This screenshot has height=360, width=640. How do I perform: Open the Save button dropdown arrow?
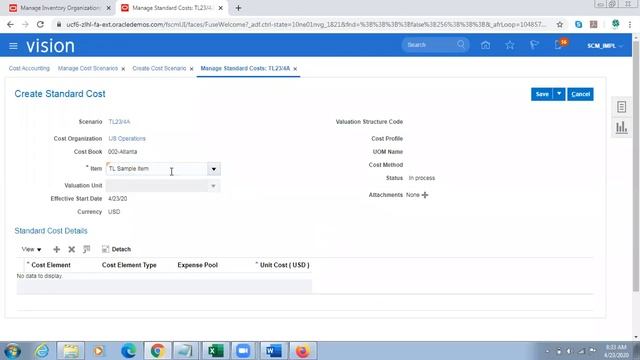[559, 94]
